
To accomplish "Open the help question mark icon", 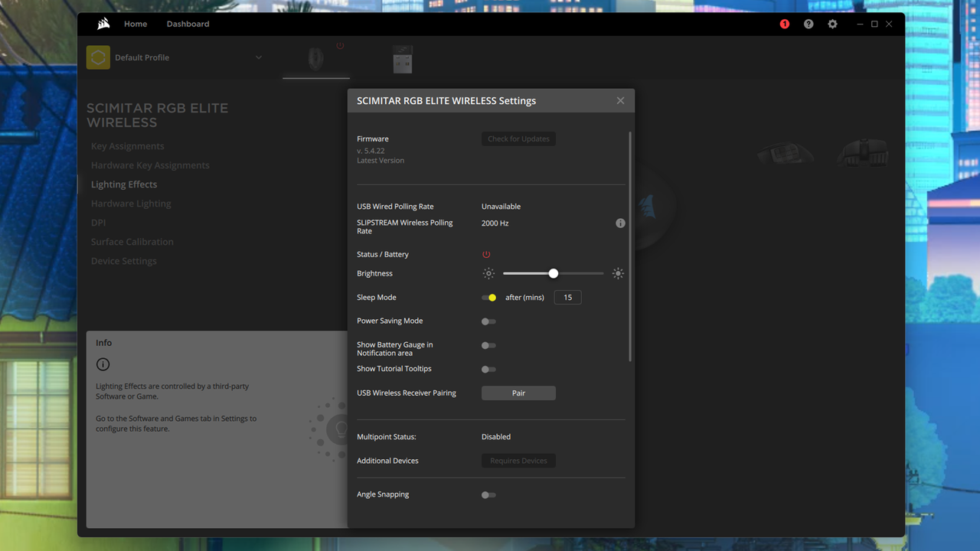I will (x=808, y=24).
